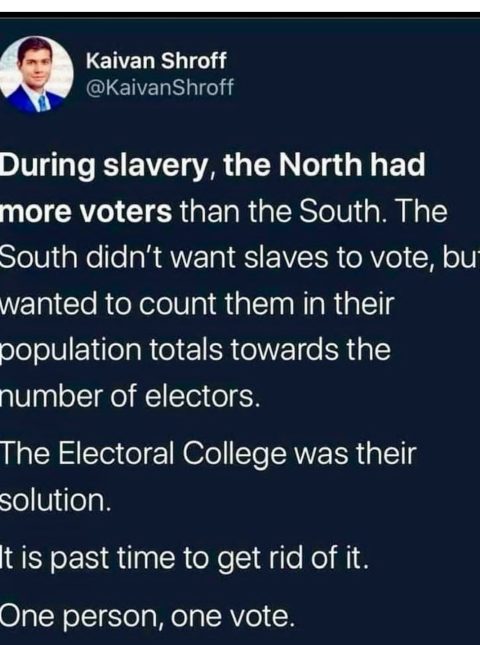Click the line 'wanted to count them in their'
The height and width of the screenshot is (645, 480).
[197, 304]
